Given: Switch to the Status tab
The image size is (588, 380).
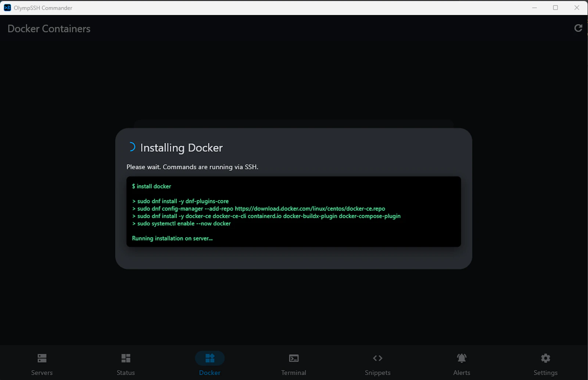Looking at the screenshot, I should [x=126, y=364].
